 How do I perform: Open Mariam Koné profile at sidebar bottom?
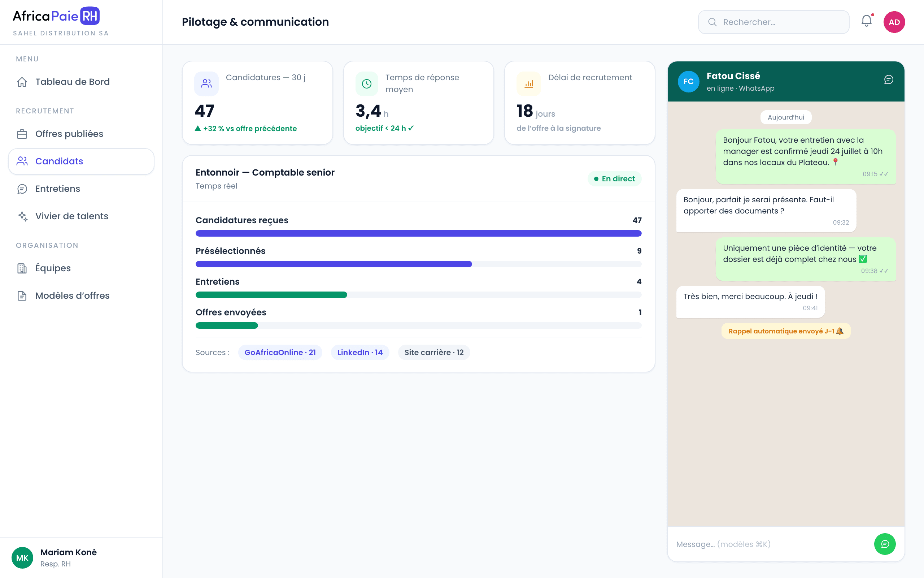(81, 558)
